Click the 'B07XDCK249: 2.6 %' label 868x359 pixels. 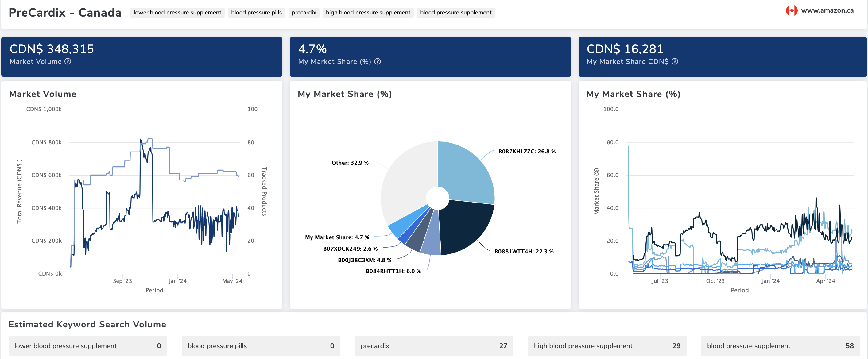(350, 249)
